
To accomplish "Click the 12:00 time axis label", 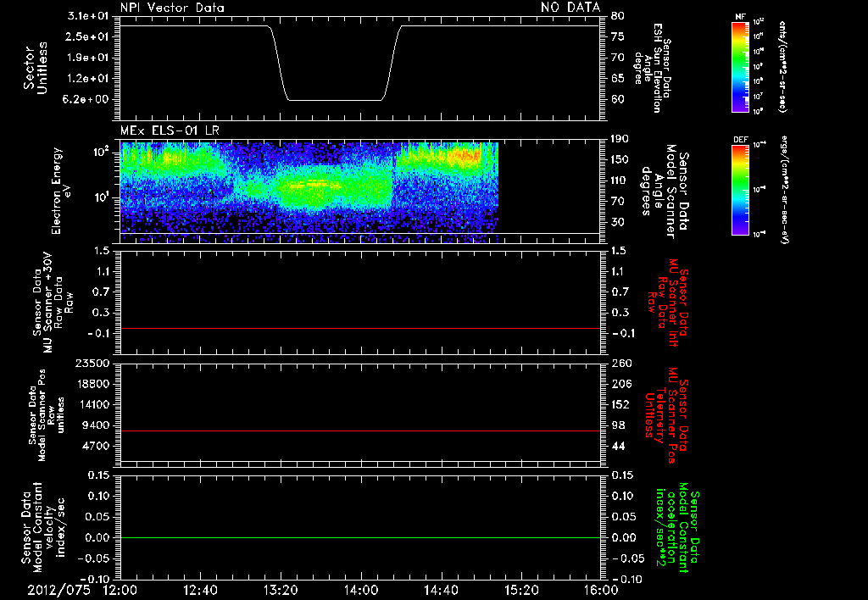I will click(x=120, y=590).
